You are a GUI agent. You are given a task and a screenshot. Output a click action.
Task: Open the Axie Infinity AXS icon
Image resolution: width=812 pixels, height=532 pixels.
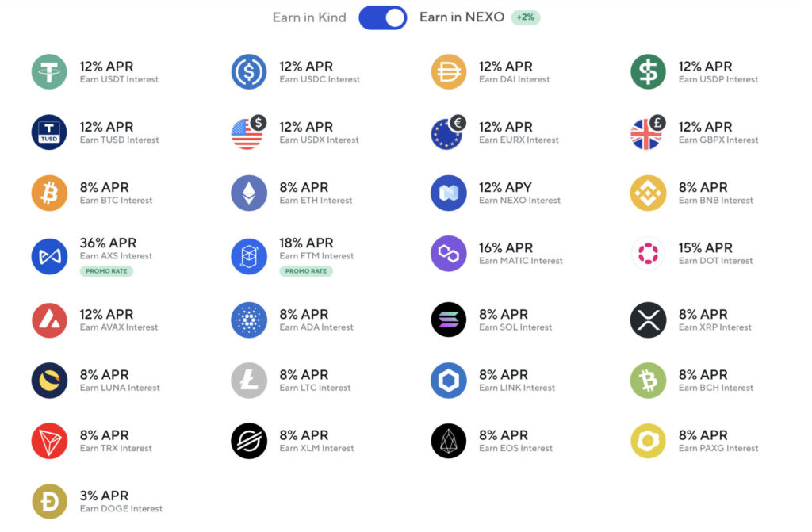click(x=49, y=256)
